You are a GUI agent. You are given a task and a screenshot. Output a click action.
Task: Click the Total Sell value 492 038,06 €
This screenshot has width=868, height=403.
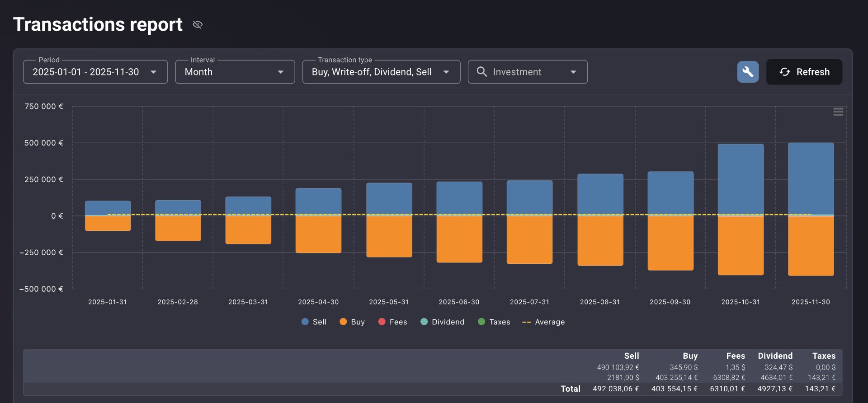616,389
